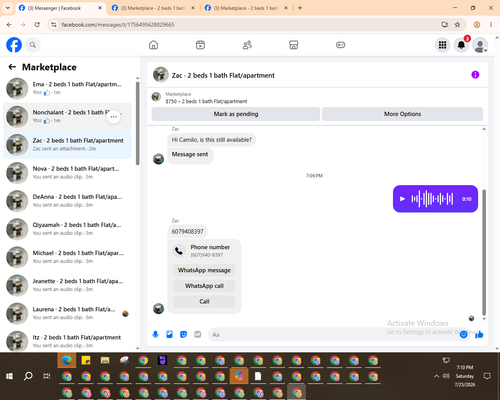Open Task View on the taskbar
The width and height of the screenshot is (500, 400).
pos(47,376)
